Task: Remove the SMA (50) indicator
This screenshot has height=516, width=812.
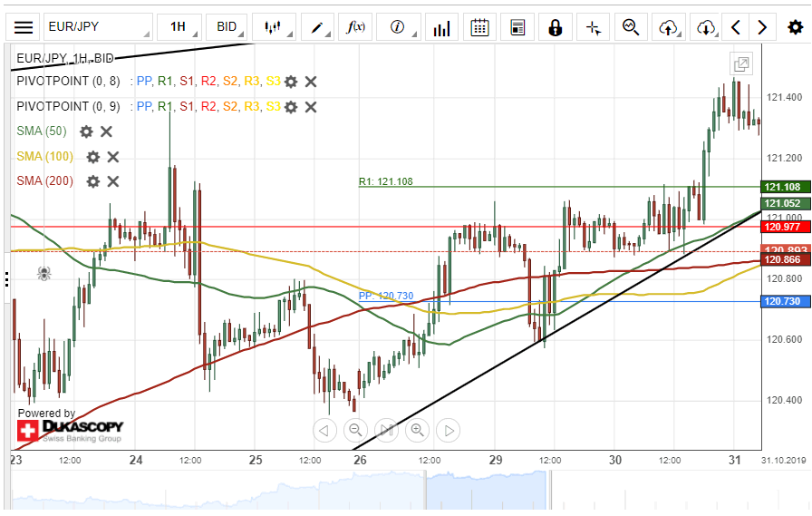Action: pos(106,131)
